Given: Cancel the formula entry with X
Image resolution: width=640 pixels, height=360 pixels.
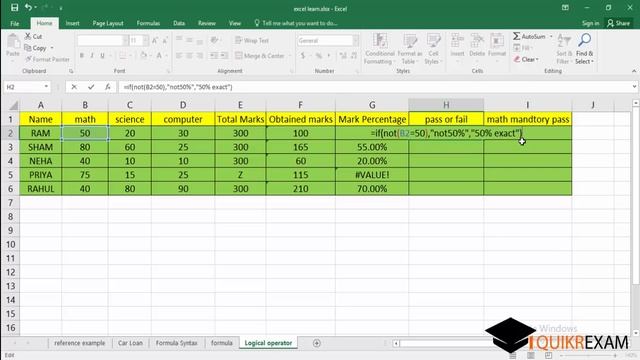Looking at the screenshot, I should 74,87.
